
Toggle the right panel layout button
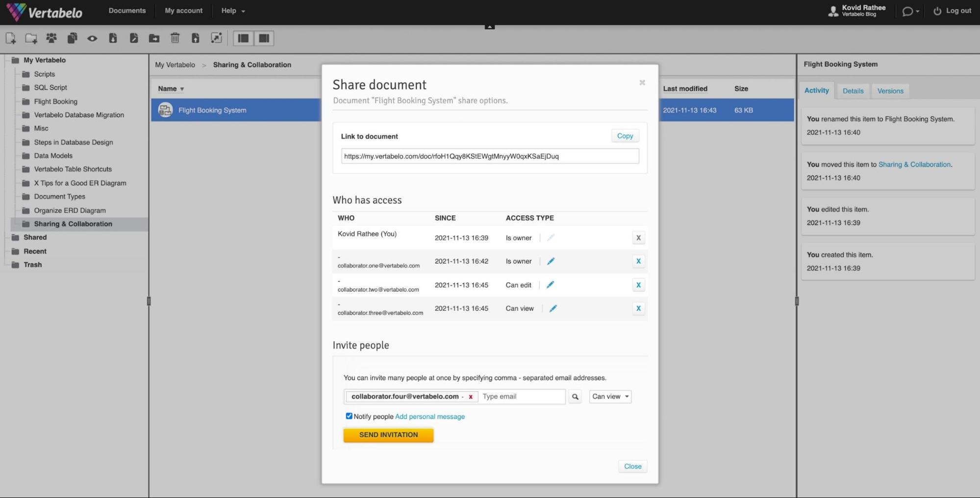point(264,38)
